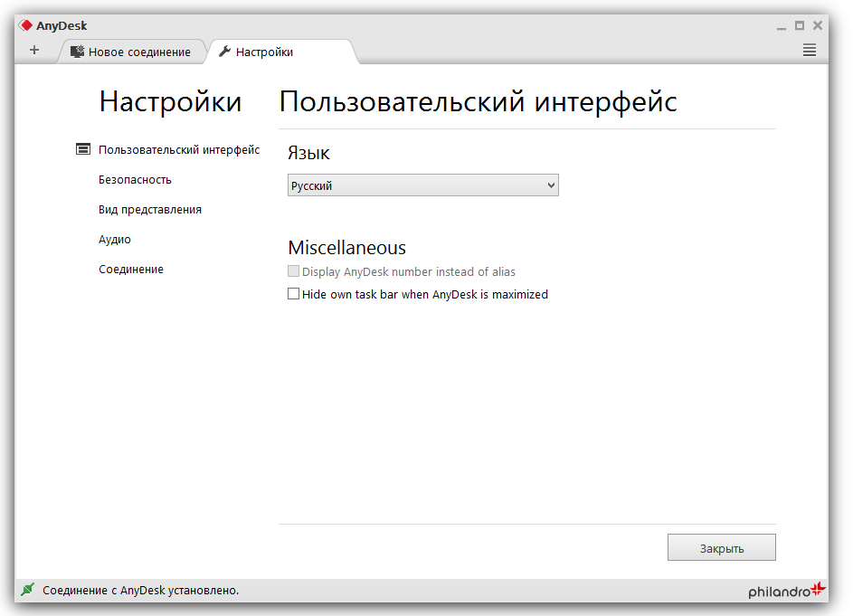
Task: Open the Безопасность settings section
Action: (x=135, y=180)
